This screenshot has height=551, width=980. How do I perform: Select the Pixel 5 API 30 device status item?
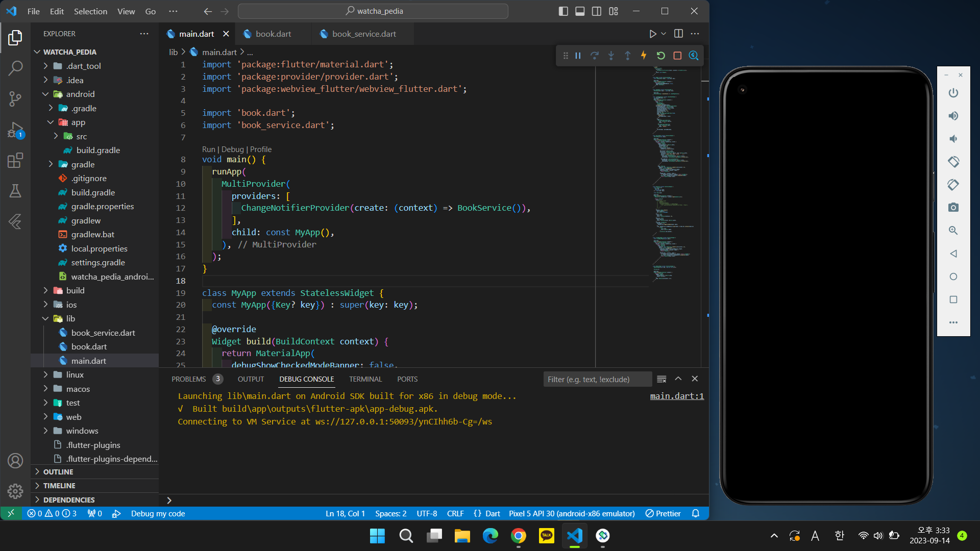[x=572, y=513]
